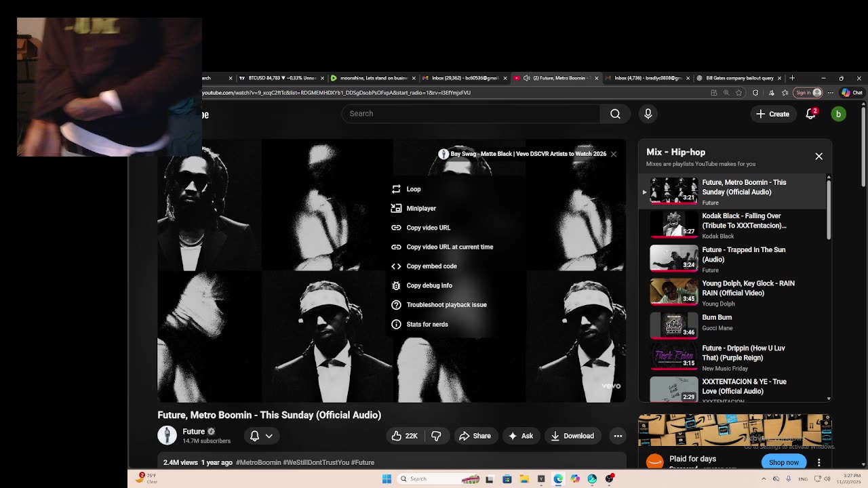Play Young Dolph, Key Glock - RAIN RAIN
Image resolution: width=868 pixels, height=488 pixels.
(734, 293)
